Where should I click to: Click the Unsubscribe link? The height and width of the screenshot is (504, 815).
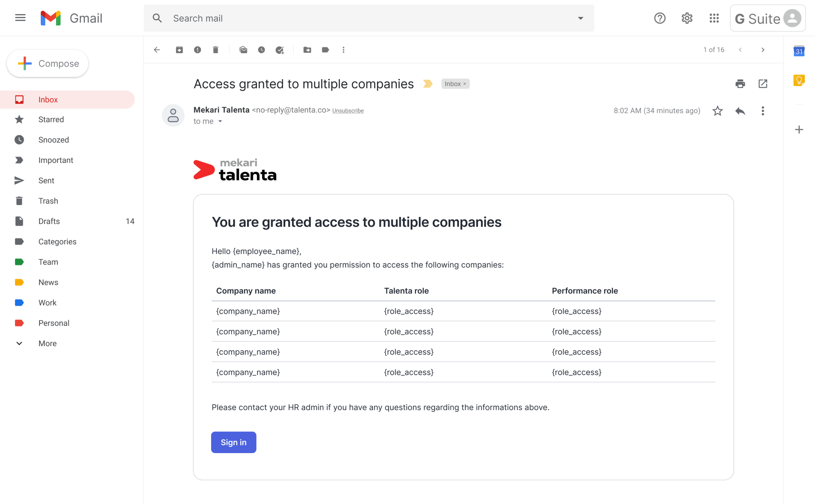pos(348,111)
